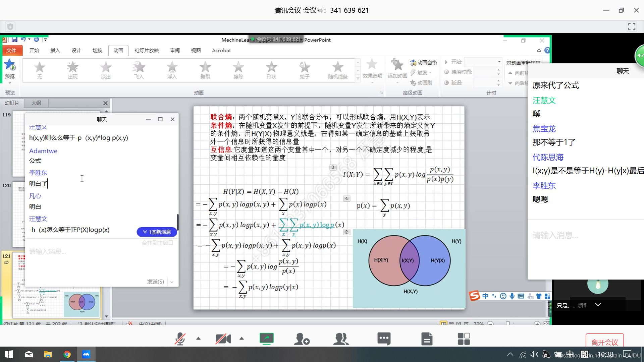
Task: Click the Sogou input method S icon
Action: coord(475,296)
